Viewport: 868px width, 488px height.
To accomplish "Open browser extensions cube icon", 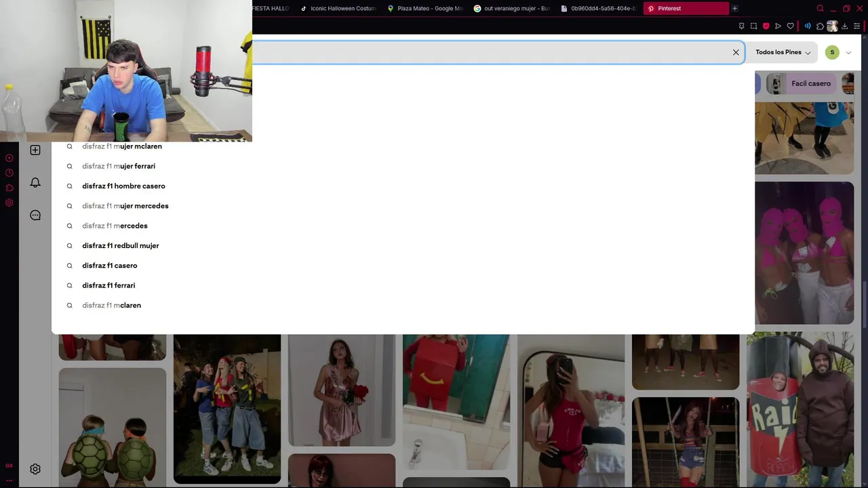I will click(x=820, y=26).
